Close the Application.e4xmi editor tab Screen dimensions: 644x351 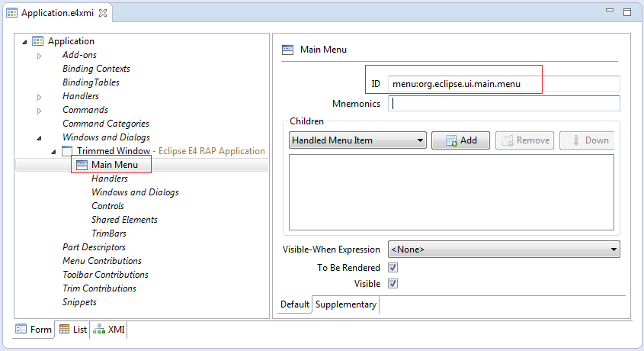103,13
